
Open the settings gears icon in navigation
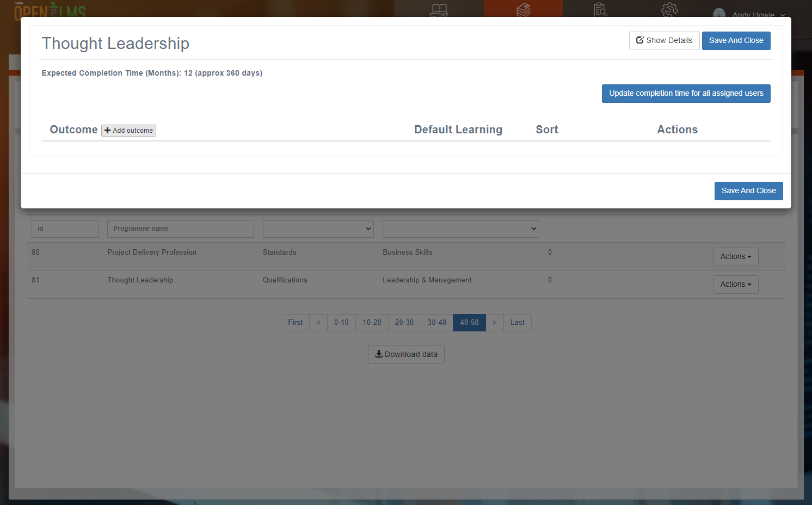pyautogui.click(x=669, y=10)
